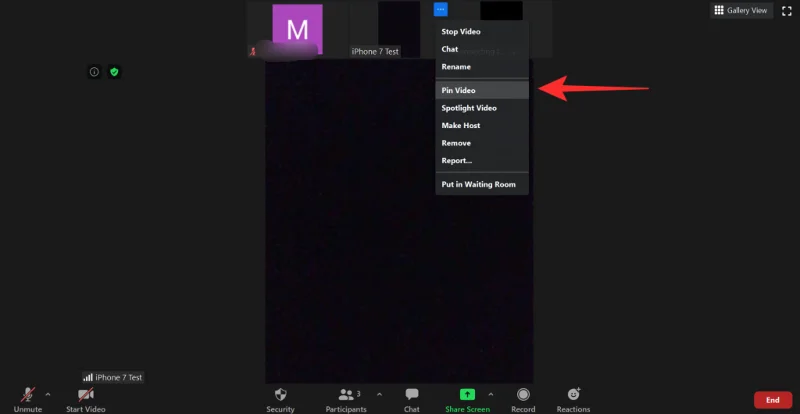
Task: Click the purple M participant thumbnail
Action: pyautogui.click(x=297, y=29)
